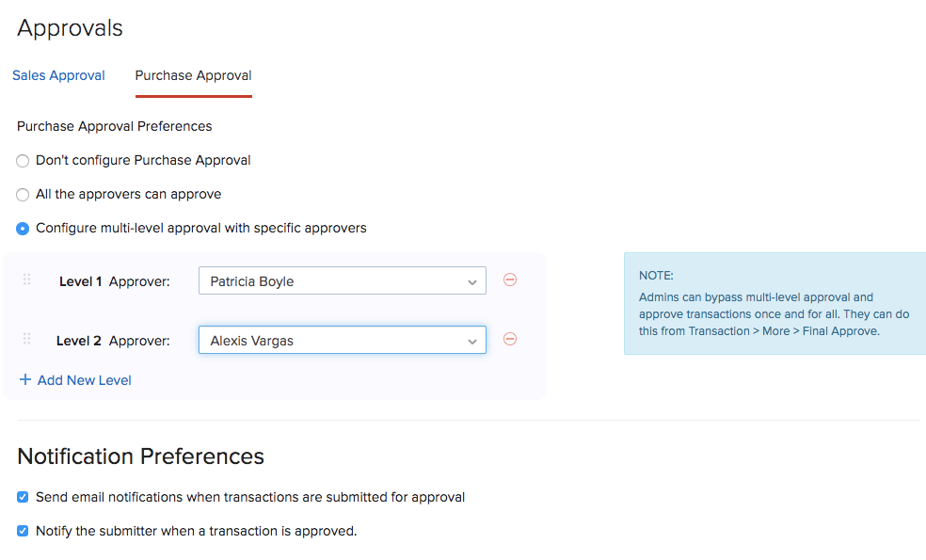Click the plus icon beside Add New Level

pos(24,379)
